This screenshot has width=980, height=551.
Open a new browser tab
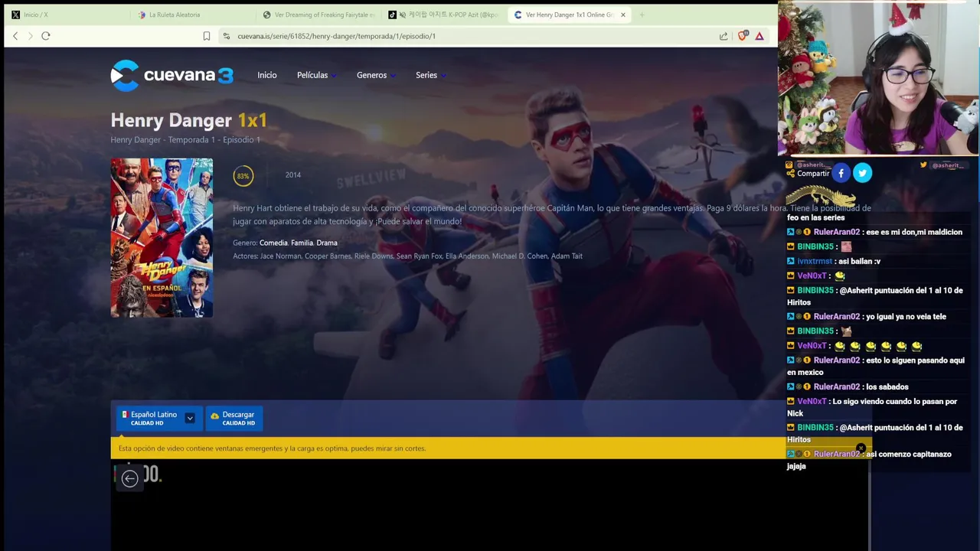[642, 15]
